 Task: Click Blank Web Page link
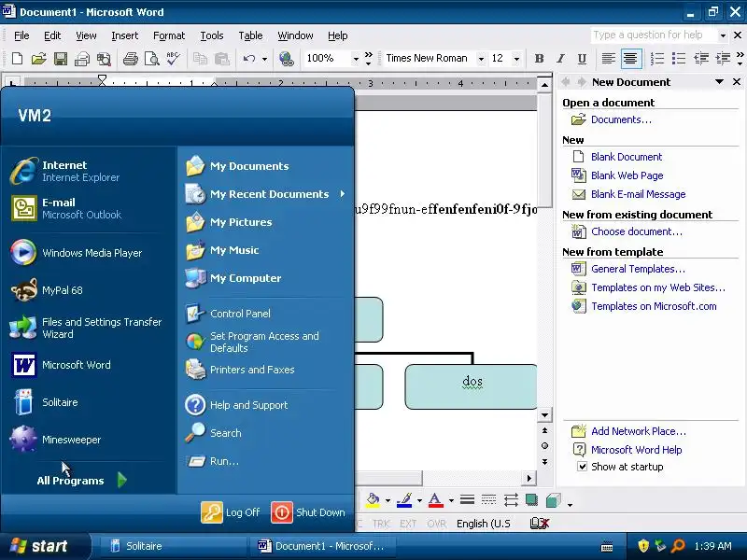tap(627, 175)
